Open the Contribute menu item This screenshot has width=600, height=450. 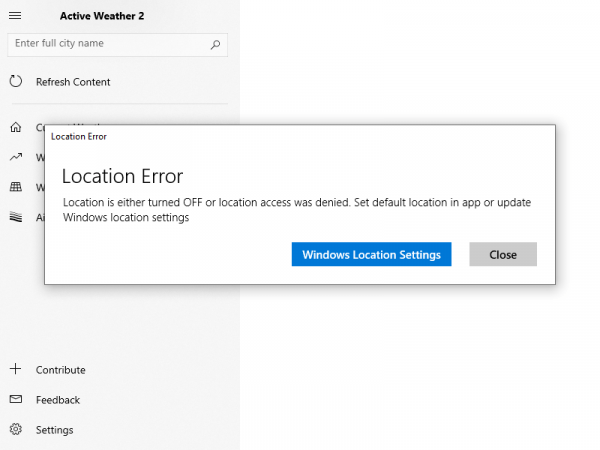(x=60, y=370)
